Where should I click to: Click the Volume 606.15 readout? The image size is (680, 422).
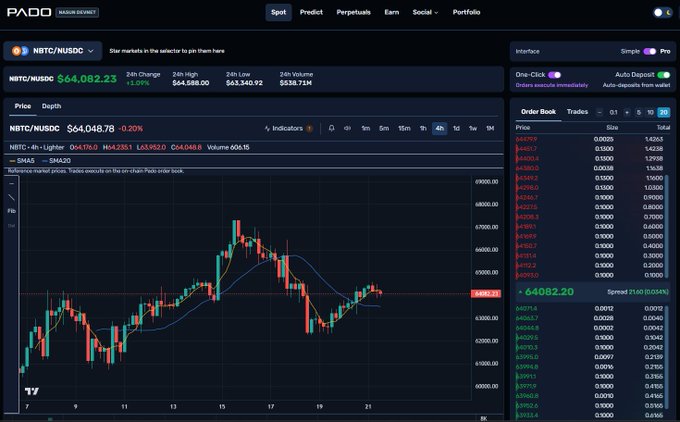(x=228, y=147)
